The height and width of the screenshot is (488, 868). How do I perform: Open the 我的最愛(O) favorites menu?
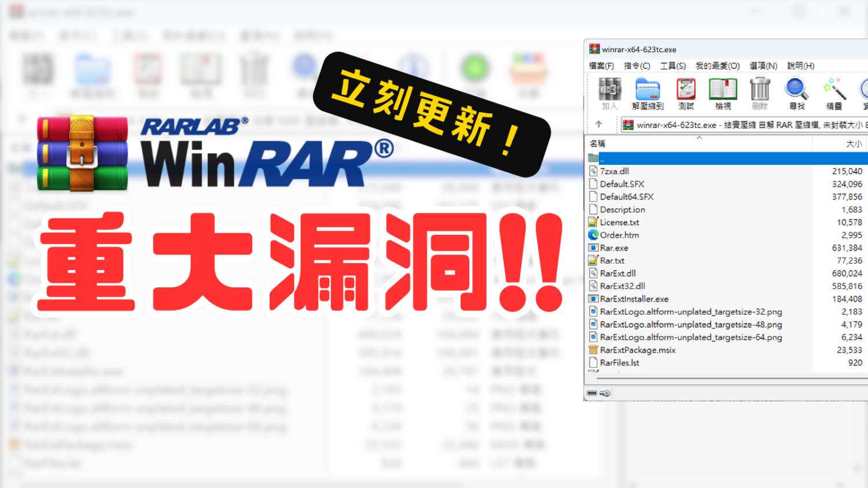(x=718, y=66)
